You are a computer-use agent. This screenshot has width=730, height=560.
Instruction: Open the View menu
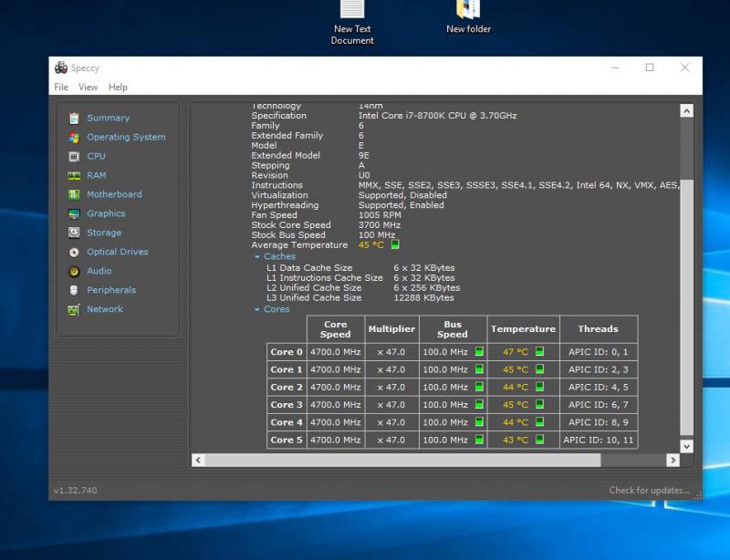tap(88, 88)
